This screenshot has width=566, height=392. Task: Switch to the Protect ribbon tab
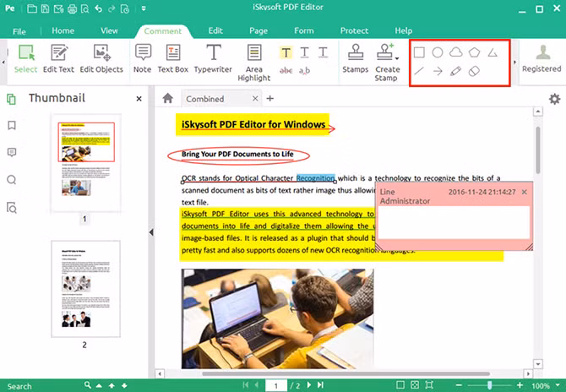click(354, 30)
